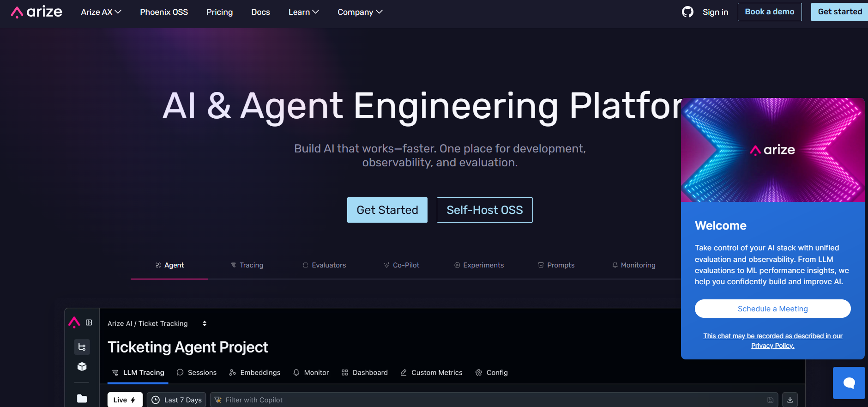868x407 pixels.
Task: Expand the Company menu
Action: click(360, 12)
